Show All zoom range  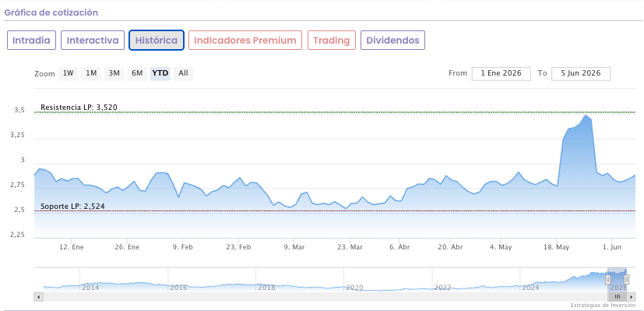coord(183,73)
